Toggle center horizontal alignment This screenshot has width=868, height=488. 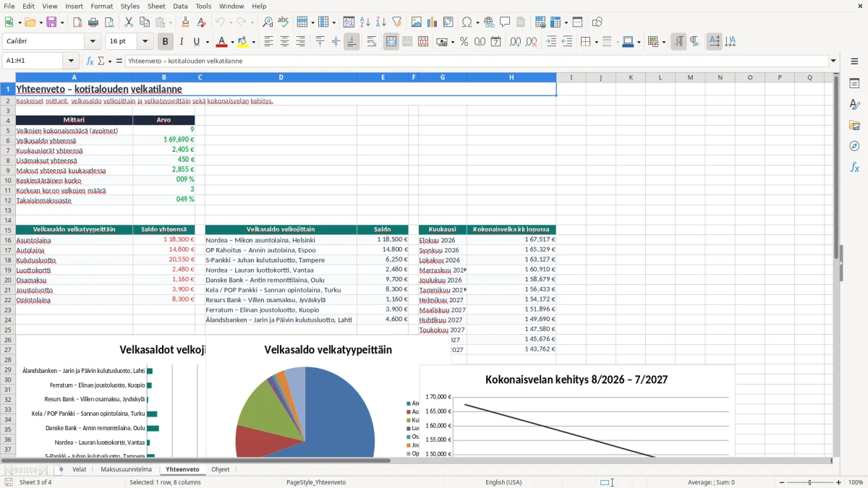284,42
